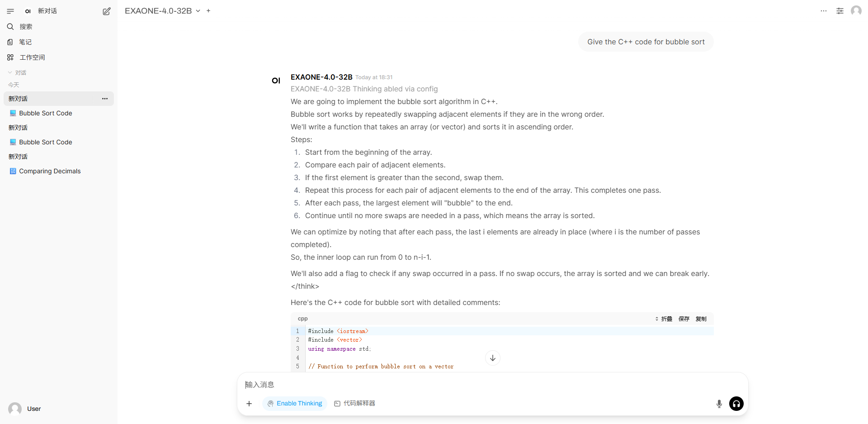Screen dimensions: 868x424
Task: Collapse the sidebar with the hamburger icon
Action: click(x=10, y=11)
